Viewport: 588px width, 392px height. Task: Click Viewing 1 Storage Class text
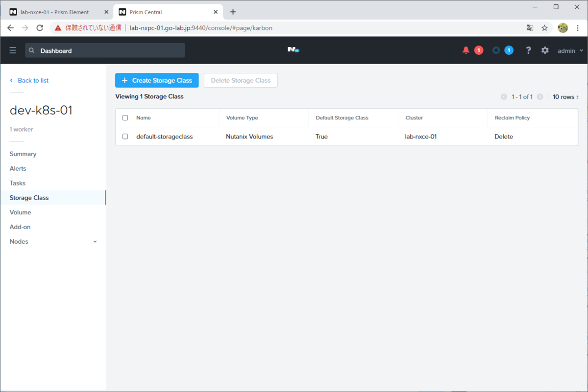[x=149, y=96]
